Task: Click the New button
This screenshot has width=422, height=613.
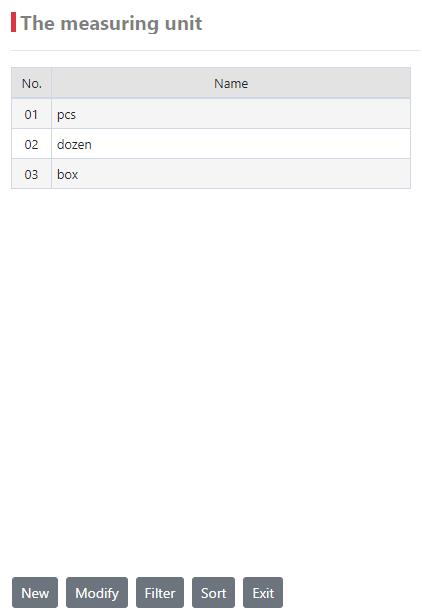Action: 35,593
